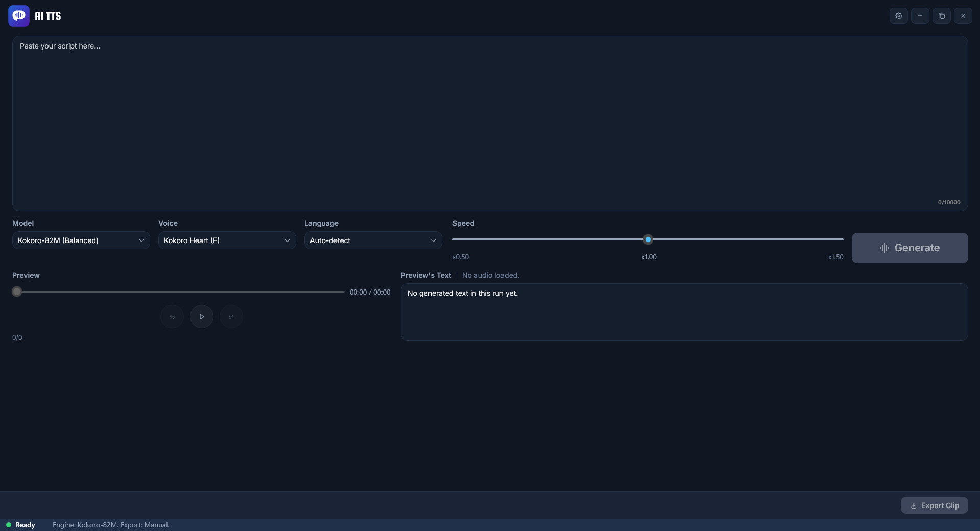Click the Speed label
Viewport: 980px width, 531px height.
[463, 223]
